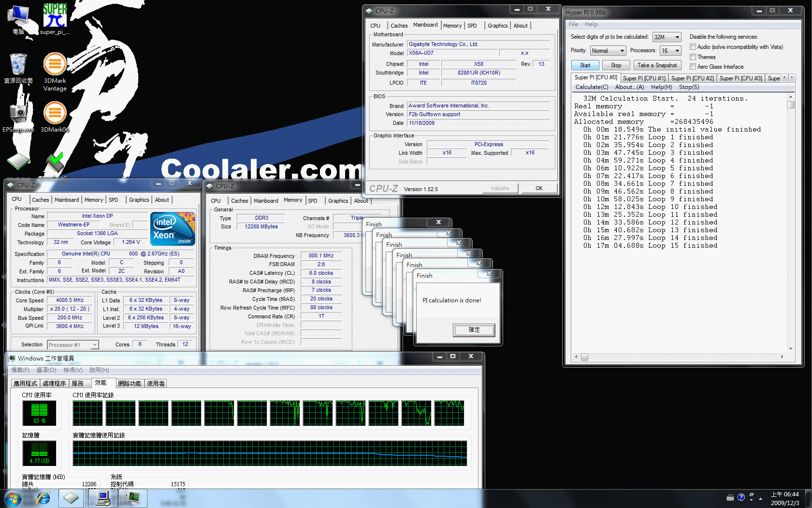
Task: Click the DRAM Frequency value 800.1 MHz
Action: click(321, 255)
